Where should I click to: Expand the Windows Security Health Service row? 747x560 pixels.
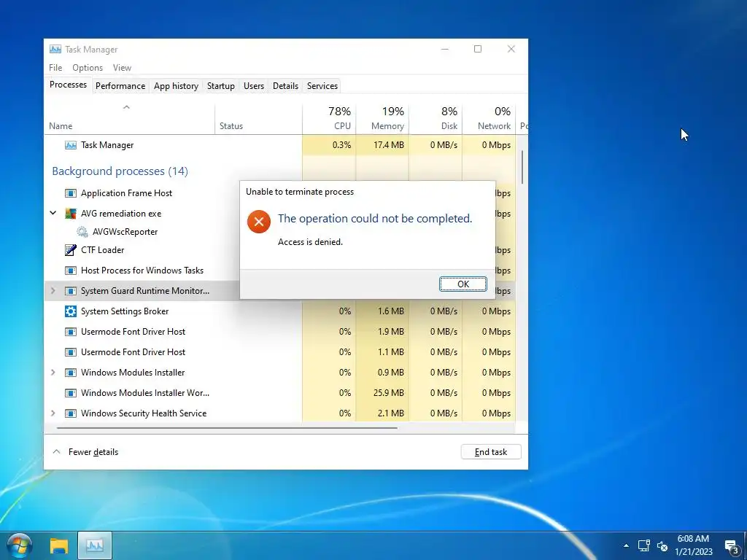click(53, 413)
